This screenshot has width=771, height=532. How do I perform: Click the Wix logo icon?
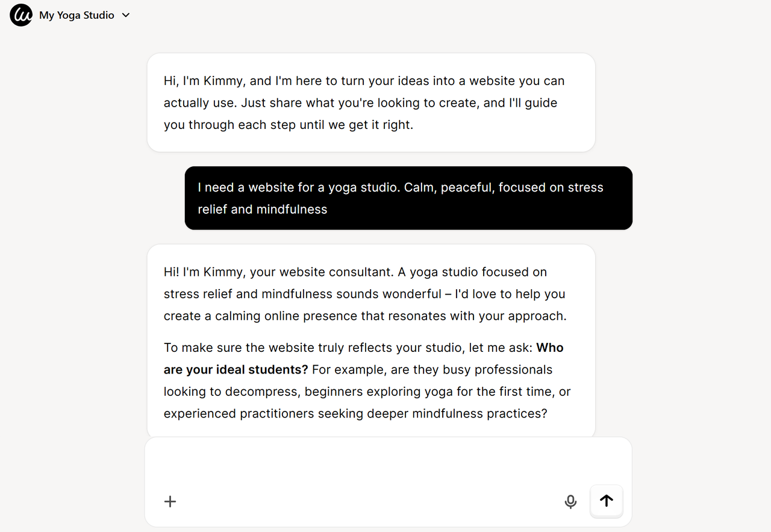click(x=21, y=15)
